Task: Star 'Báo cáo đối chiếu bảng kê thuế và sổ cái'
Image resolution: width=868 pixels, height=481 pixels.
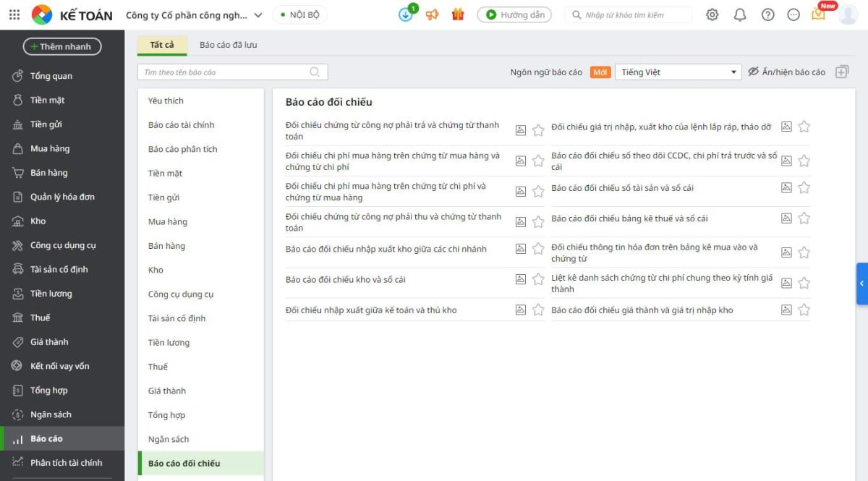Action: tap(804, 218)
